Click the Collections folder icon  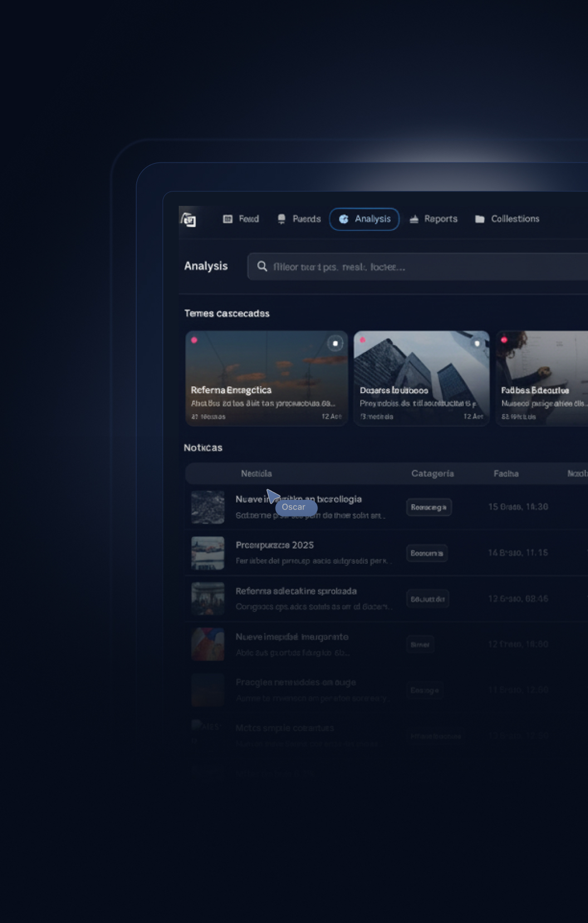(x=479, y=219)
